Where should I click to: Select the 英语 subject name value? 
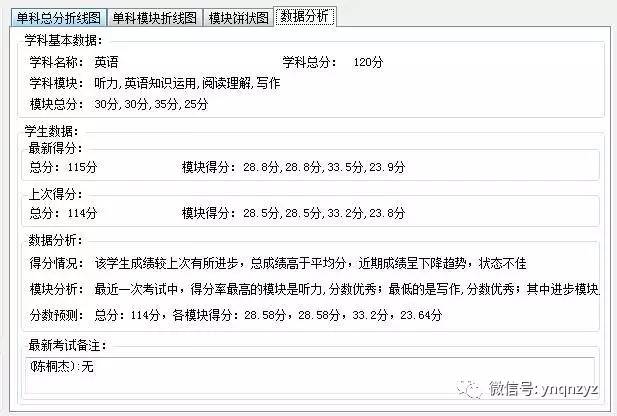point(107,62)
